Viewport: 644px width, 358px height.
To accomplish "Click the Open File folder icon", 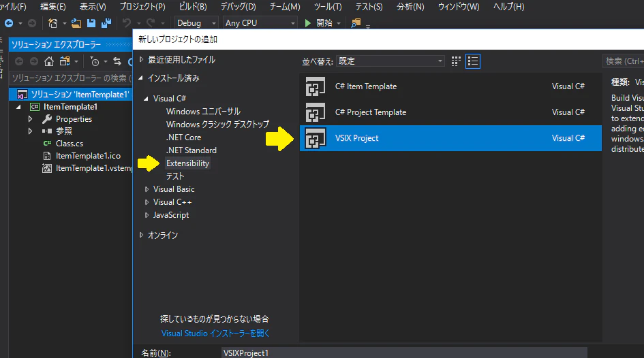I will pyautogui.click(x=76, y=23).
